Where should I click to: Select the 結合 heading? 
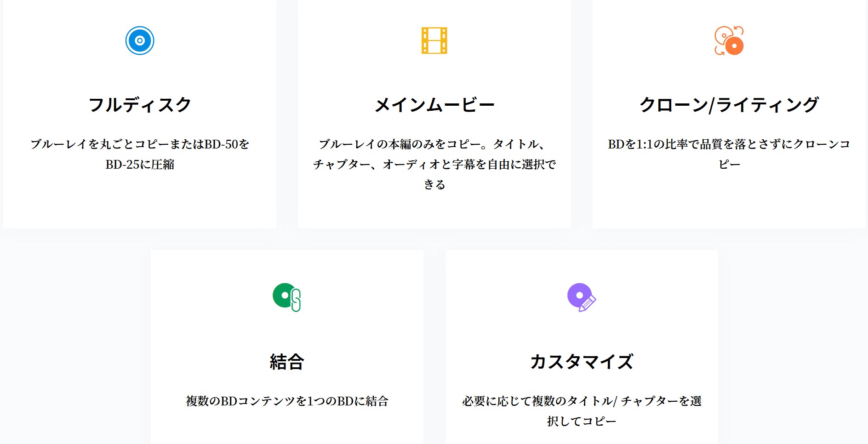(287, 362)
